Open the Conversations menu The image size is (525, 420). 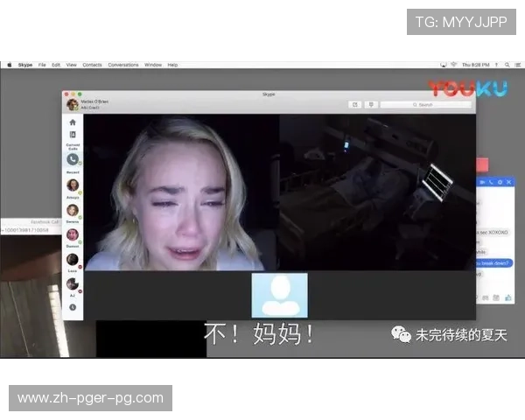pyautogui.click(x=123, y=65)
